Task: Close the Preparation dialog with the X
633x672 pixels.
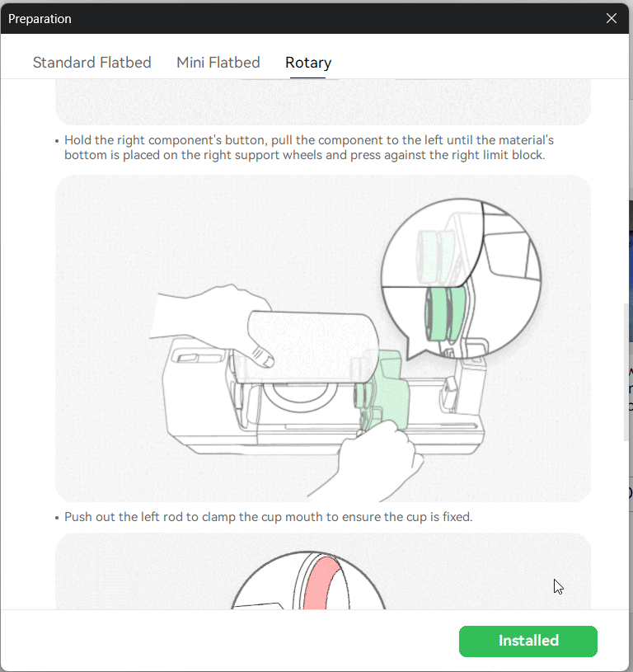Action: (611, 18)
